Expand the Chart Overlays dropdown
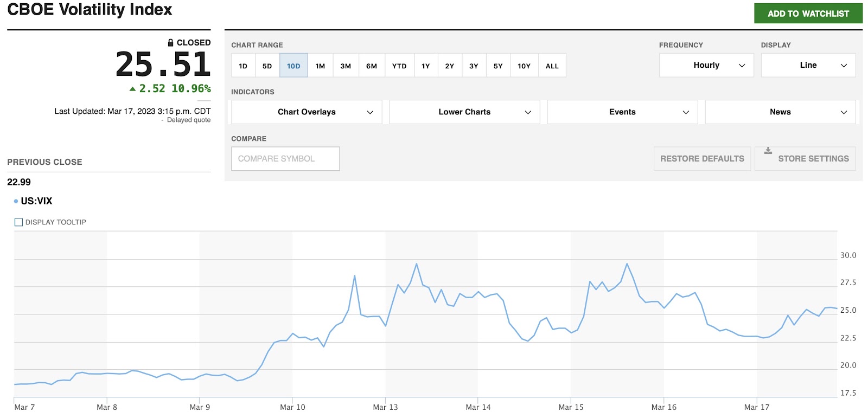This screenshot has width=868, height=418. [x=307, y=112]
